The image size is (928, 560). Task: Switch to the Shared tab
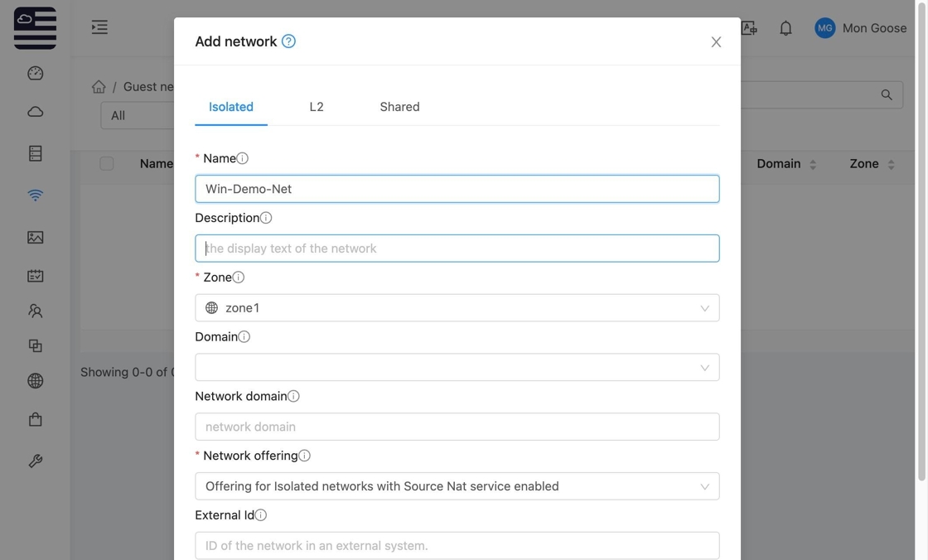tap(399, 107)
